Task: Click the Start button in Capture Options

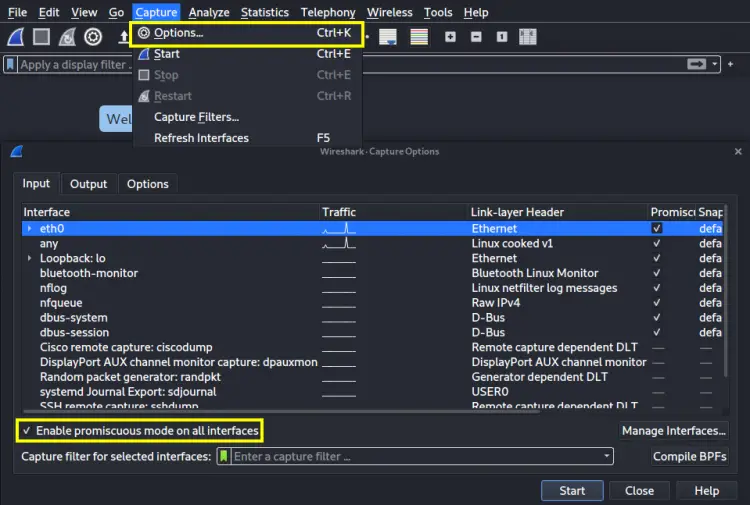Action: tap(572, 491)
